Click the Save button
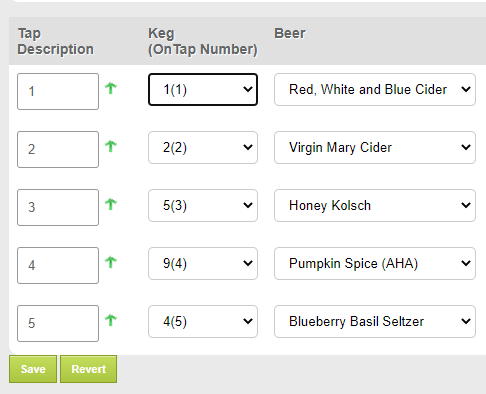The width and height of the screenshot is (486, 394). click(x=33, y=369)
